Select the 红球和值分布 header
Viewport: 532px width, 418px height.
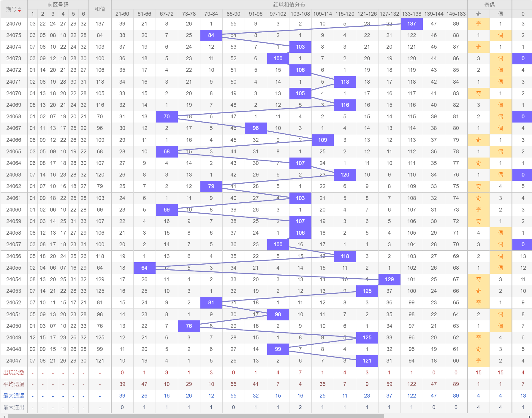click(289, 5)
